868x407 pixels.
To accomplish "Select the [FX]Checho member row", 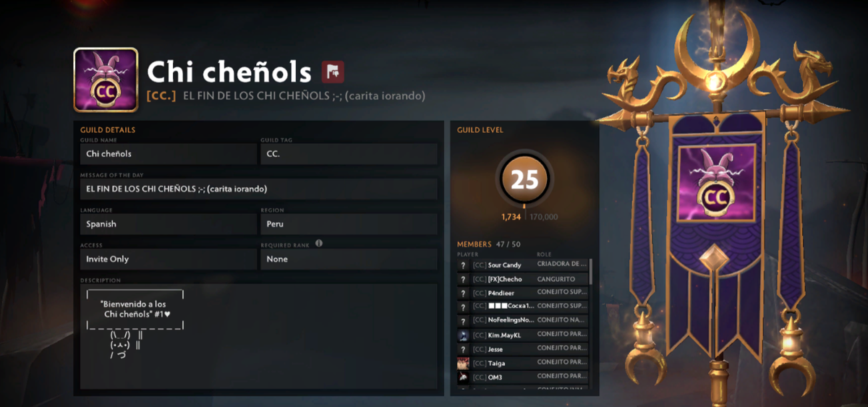I will (x=522, y=279).
